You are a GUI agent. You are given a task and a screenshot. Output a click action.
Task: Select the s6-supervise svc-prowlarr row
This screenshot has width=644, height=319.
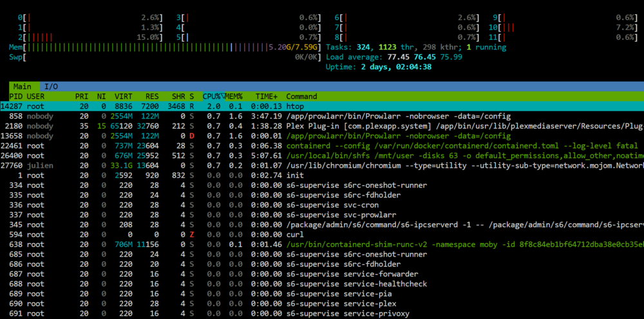click(322, 215)
